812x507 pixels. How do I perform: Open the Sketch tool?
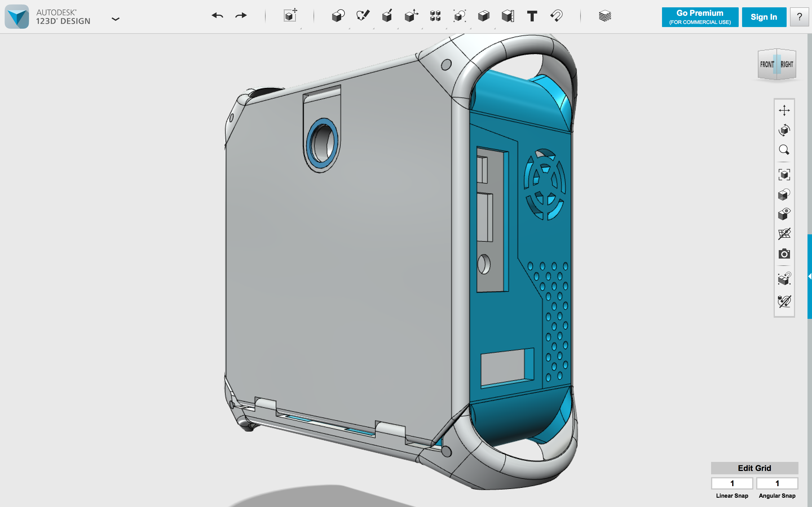(x=362, y=15)
